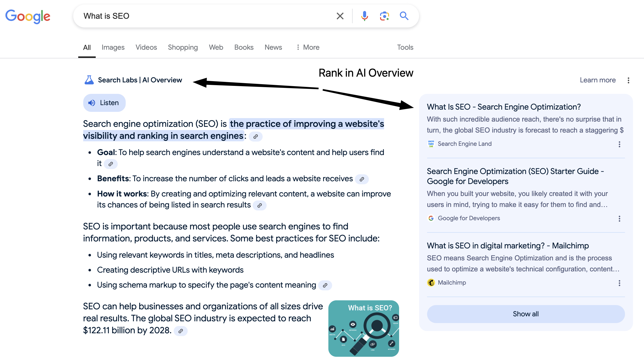Click the Search Engine Land favicon
644x360 pixels.
tap(431, 144)
